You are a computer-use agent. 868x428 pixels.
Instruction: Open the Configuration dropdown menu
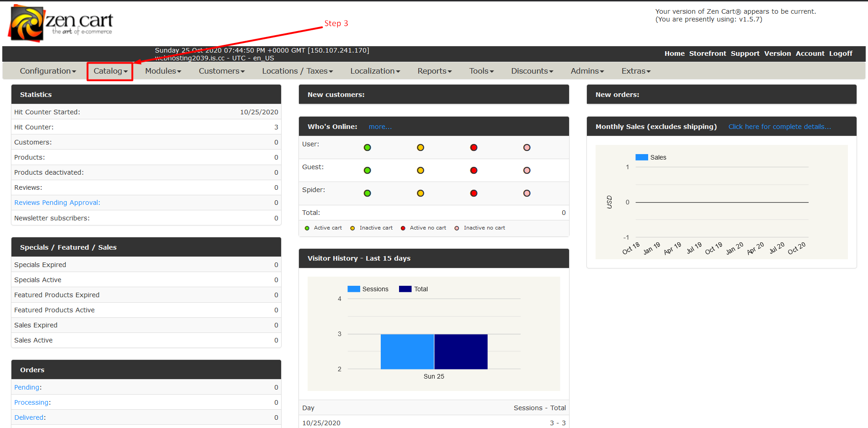(x=48, y=71)
